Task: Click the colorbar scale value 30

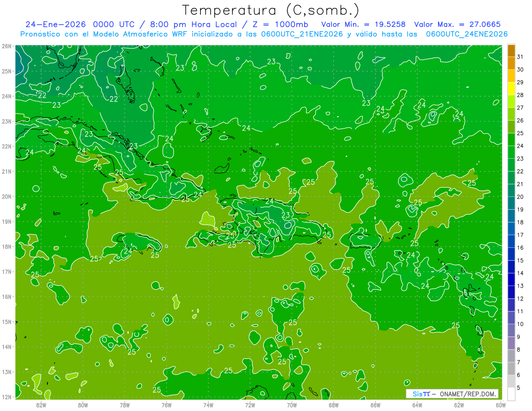Action: (520, 70)
